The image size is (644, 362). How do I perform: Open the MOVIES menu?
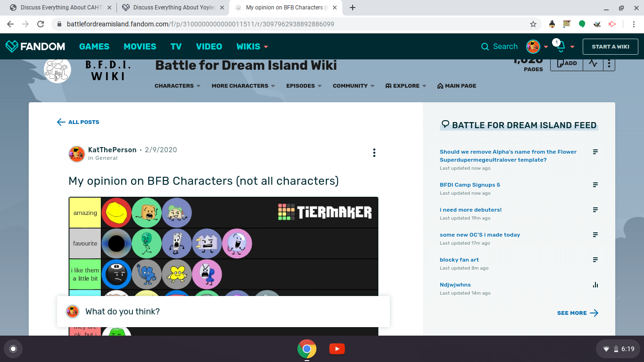[x=140, y=47]
